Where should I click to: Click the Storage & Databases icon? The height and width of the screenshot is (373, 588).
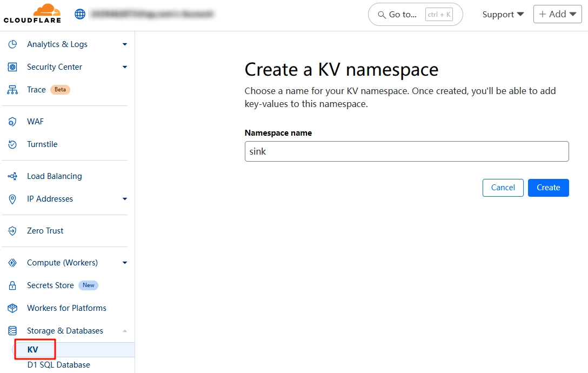[x=12, y=331]
